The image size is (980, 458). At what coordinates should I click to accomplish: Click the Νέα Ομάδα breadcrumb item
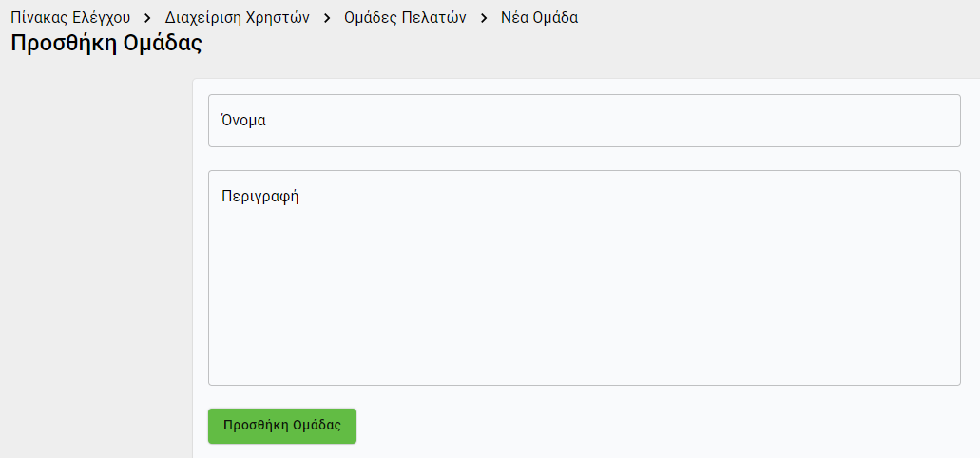pos(539,17)
